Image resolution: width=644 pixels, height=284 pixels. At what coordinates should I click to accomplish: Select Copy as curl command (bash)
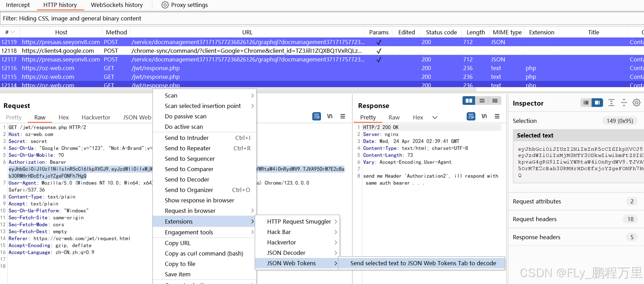tap(204, 253)
